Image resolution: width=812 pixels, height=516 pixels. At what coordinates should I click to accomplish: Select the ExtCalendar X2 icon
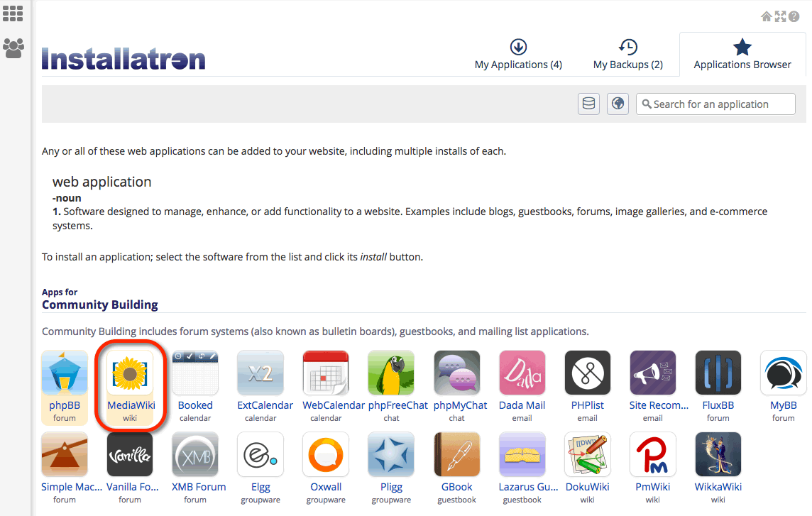coord(260,373)
